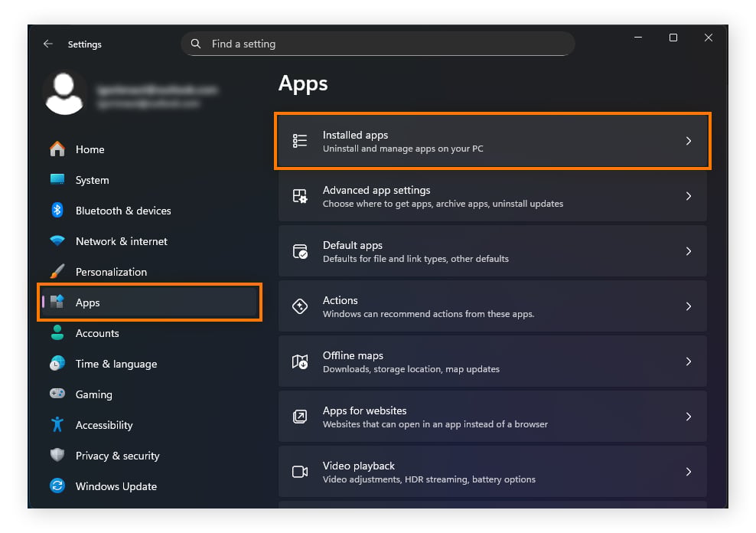The image size is (756, 533).
Task: Select the Apps label in sidebar
Action: 88,303
